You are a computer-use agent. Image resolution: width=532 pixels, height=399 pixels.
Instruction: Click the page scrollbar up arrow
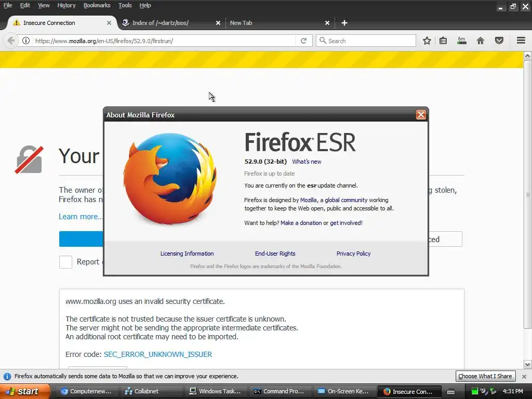pyautogui.click(x=528, y=56)
